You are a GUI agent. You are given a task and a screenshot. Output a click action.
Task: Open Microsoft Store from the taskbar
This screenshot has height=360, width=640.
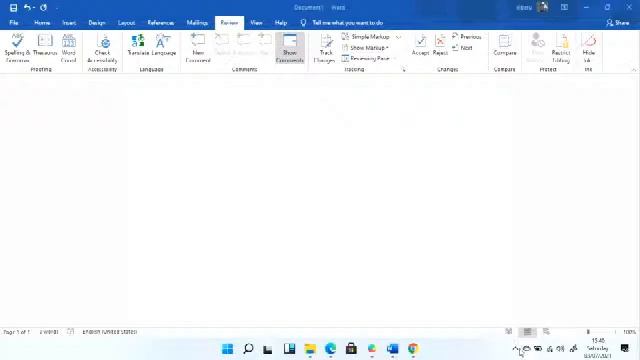click(x=351, y=349)
